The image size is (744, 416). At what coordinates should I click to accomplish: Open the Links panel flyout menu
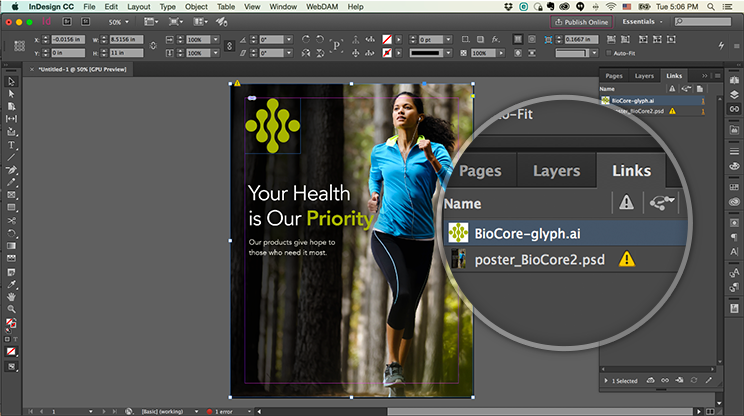(718, 76)
